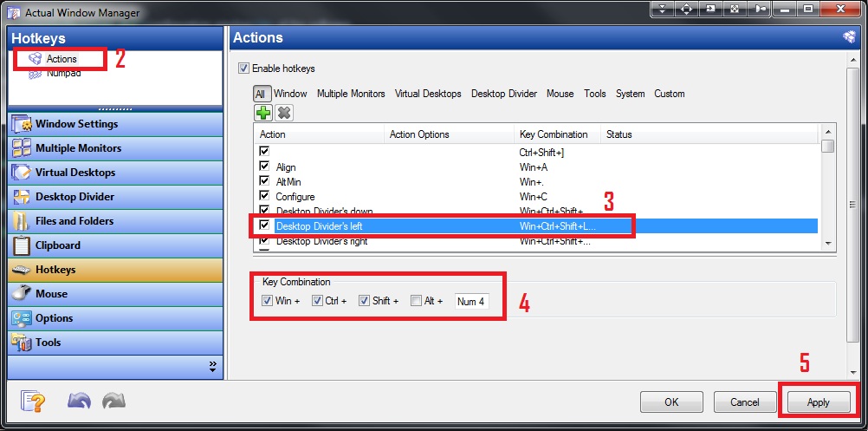The width and height of the screenshot is (868, 431).
Task: Click the Actual Window Manager title icon
Action: pyautogui.click(x=13, y=12)
